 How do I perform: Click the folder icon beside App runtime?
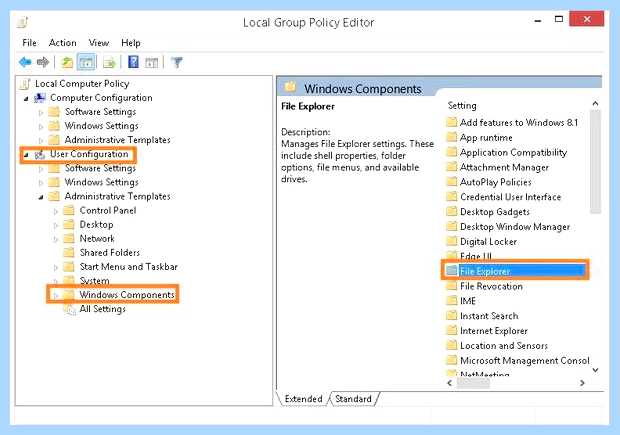point(452,137)
